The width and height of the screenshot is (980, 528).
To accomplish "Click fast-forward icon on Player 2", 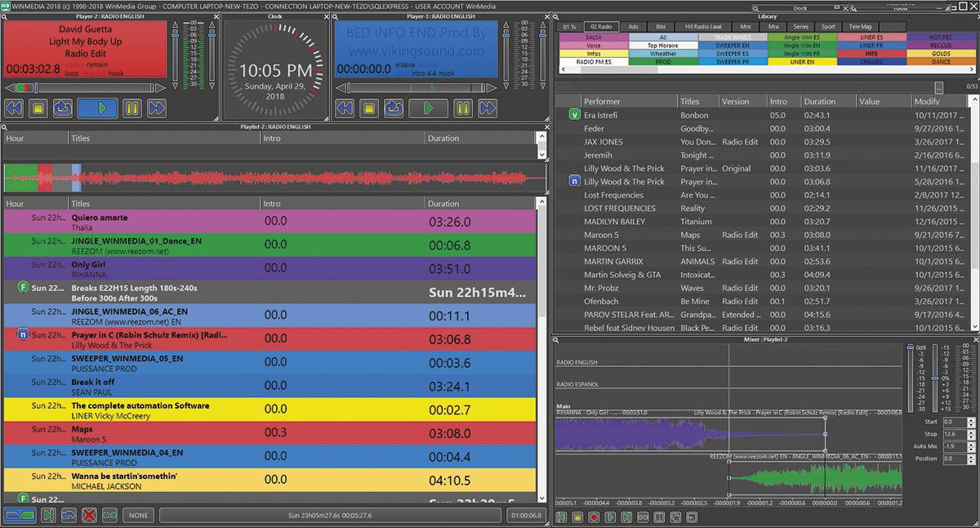I will click(157, 108).
